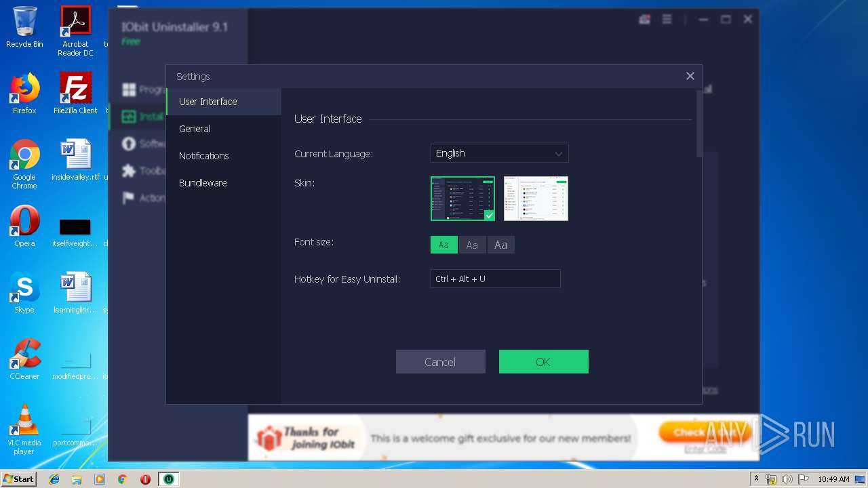Launch Google Chrome desktop icon
868x488 pixels.
click(x=24, y=164)
